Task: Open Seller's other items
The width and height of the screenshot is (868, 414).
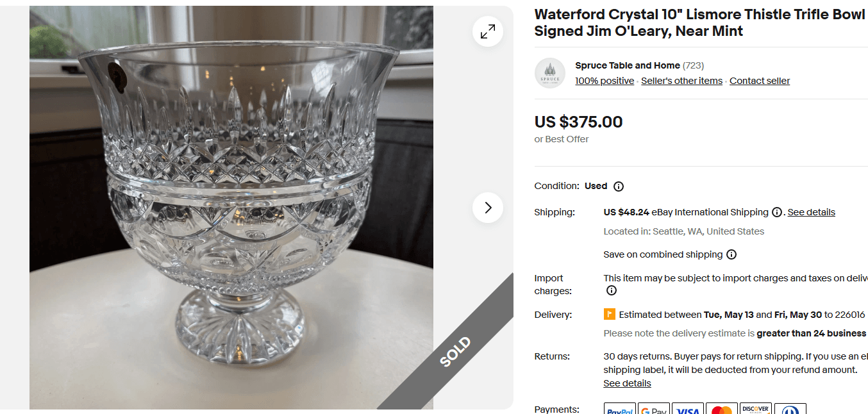Action: coord(681,80)
